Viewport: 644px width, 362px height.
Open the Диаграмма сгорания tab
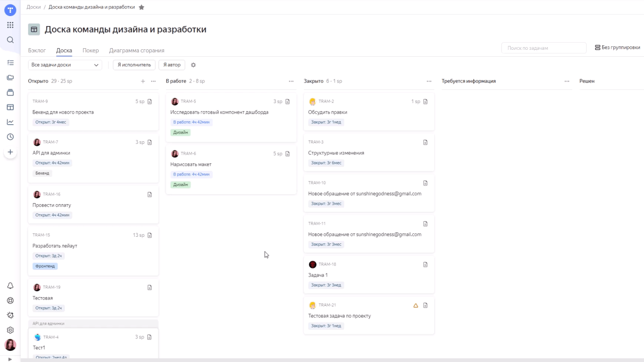[x=136, y=50]
